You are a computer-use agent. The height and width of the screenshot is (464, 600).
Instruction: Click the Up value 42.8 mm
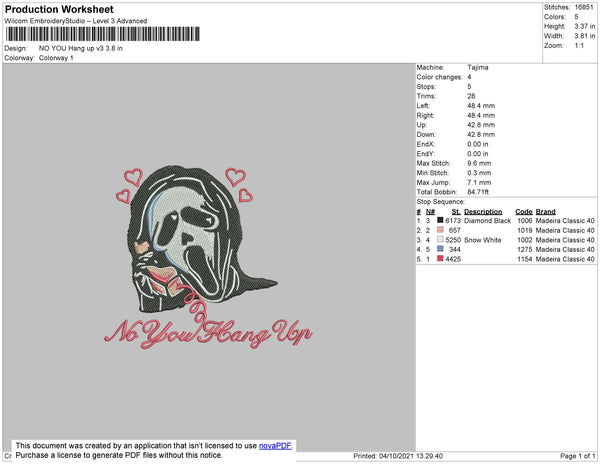pos(481,125)
